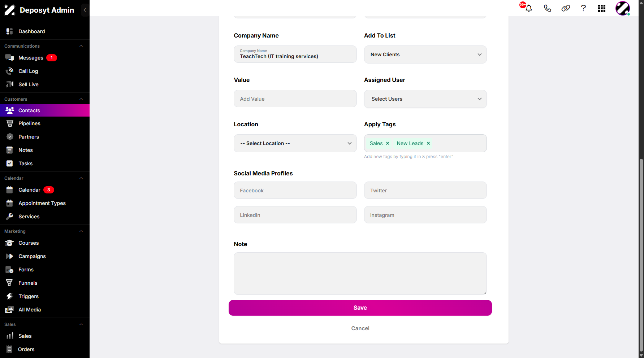Collapse the Customers section
644x358 pixels.
81,99
